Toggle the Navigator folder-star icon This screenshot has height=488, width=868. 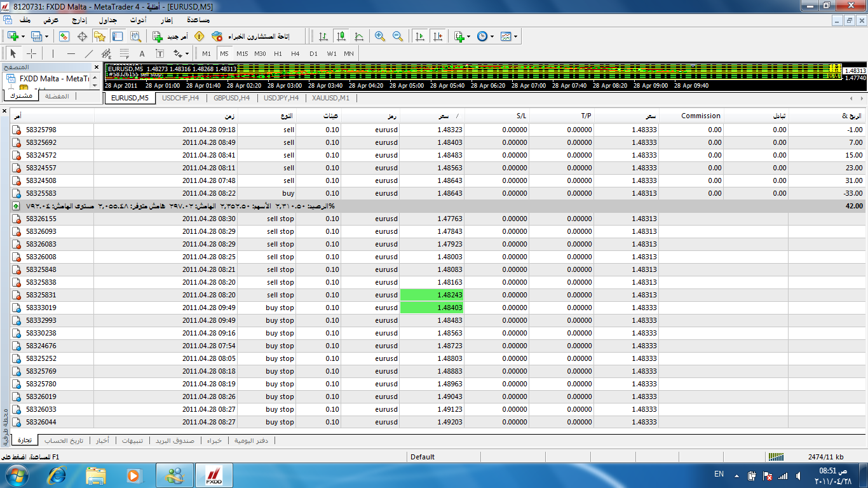click(x=100, y=36)
